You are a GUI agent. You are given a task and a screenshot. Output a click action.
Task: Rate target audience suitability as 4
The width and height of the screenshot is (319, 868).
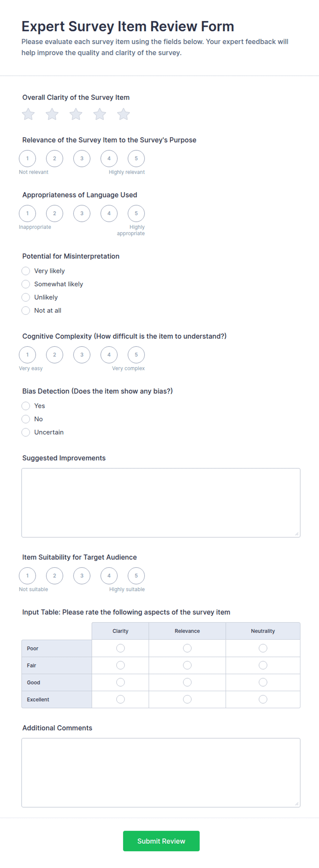coord(109,576)
